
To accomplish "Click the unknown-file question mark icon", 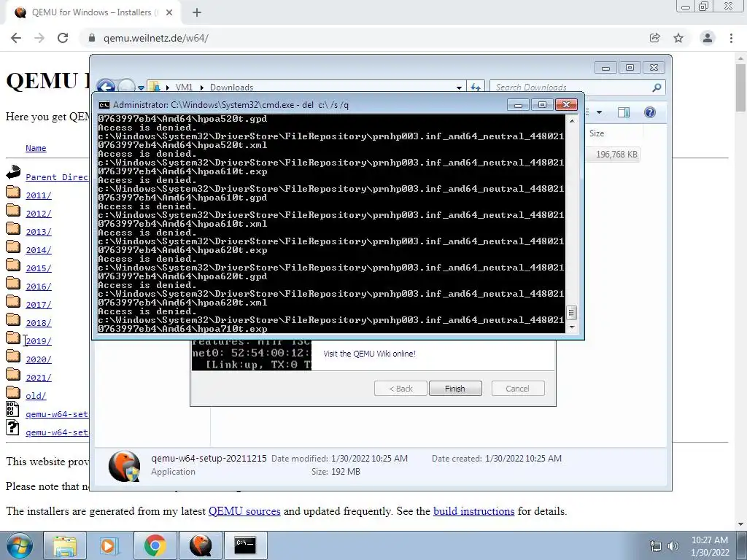I will point(12,427).
